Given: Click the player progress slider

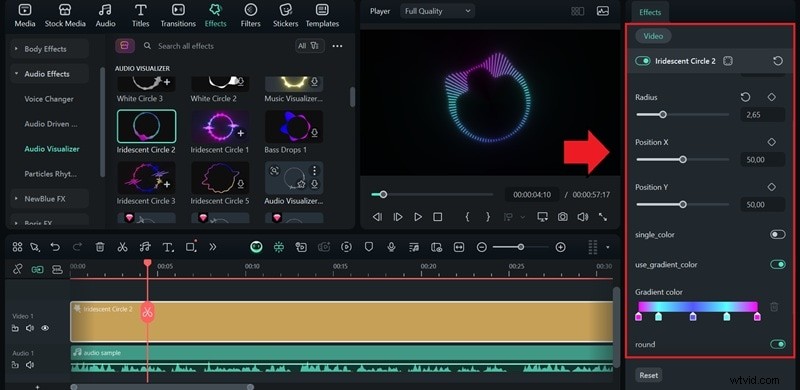Looking at the screenshot, I should (432, 194).
